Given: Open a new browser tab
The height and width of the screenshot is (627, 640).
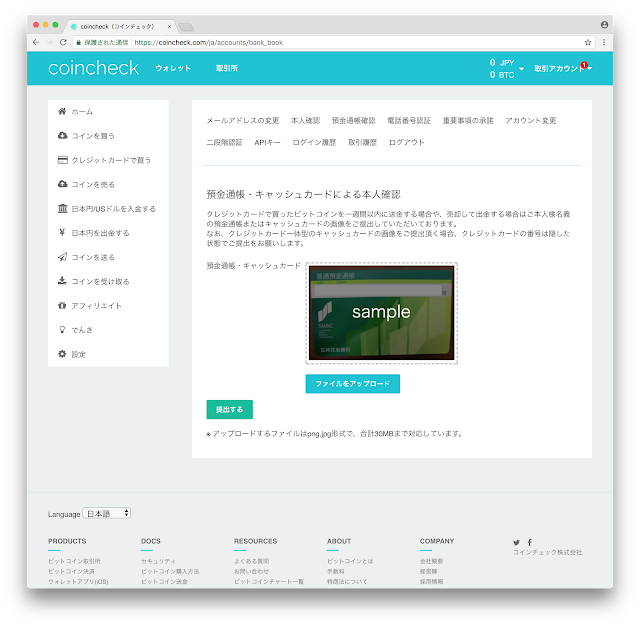Looking at the screenshot, I should 186,27.
